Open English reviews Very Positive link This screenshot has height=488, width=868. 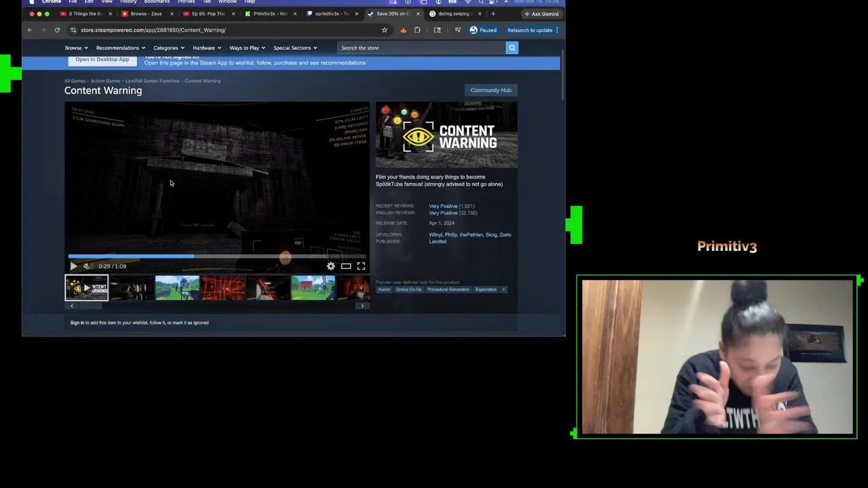point(443,213)
